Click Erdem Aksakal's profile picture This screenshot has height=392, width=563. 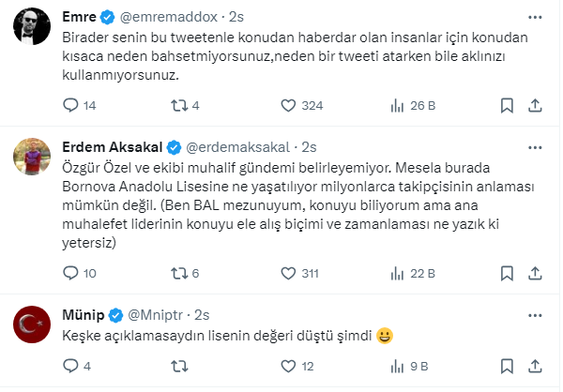coord(31,158)
